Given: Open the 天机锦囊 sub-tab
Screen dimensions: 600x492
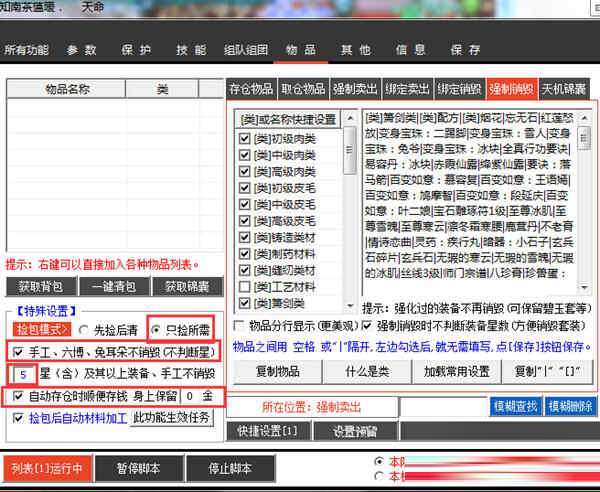Looking at the screenshot, I should (564, 89).
